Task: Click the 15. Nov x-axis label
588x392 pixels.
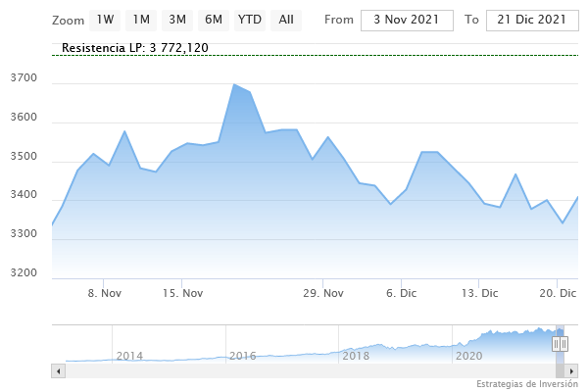Action: [x=182, y=293]
